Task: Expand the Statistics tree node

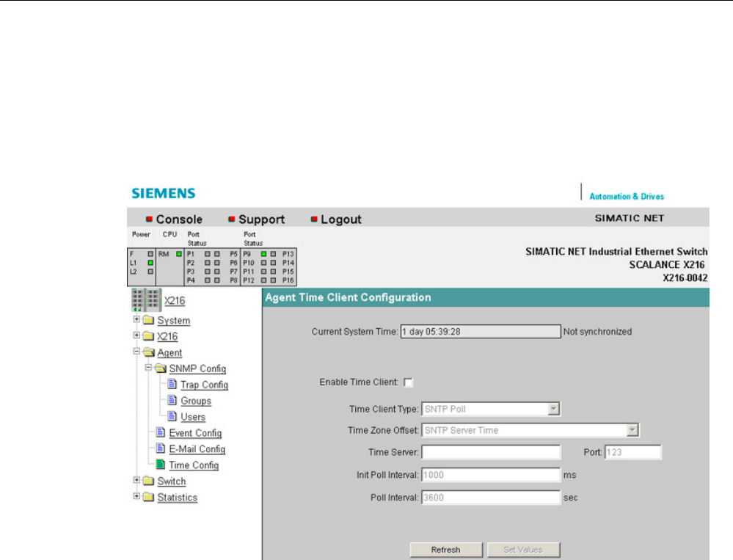Action: click(x=136, y=496)
